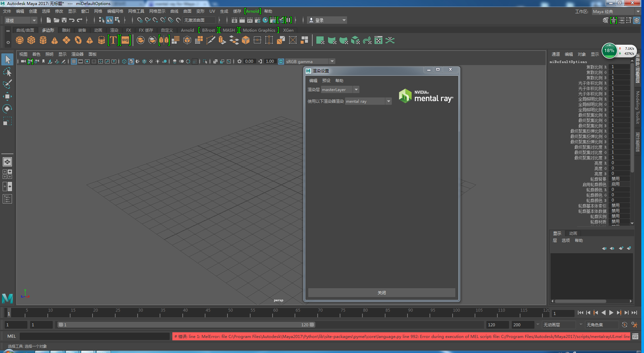Screen dimensions: 644x353
Task: Play the animation forwards
Action: 611,313
